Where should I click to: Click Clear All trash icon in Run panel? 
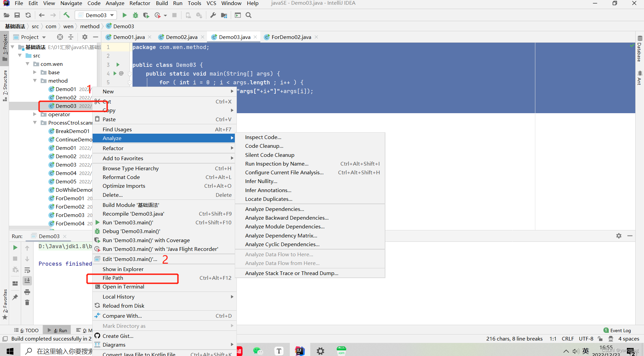point(27,303)
